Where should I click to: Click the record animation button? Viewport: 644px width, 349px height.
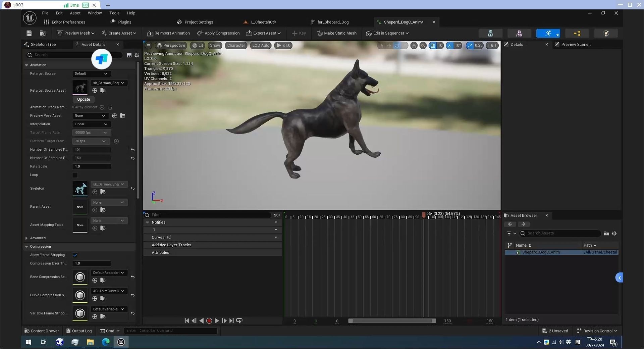click(x=209, y=321)
